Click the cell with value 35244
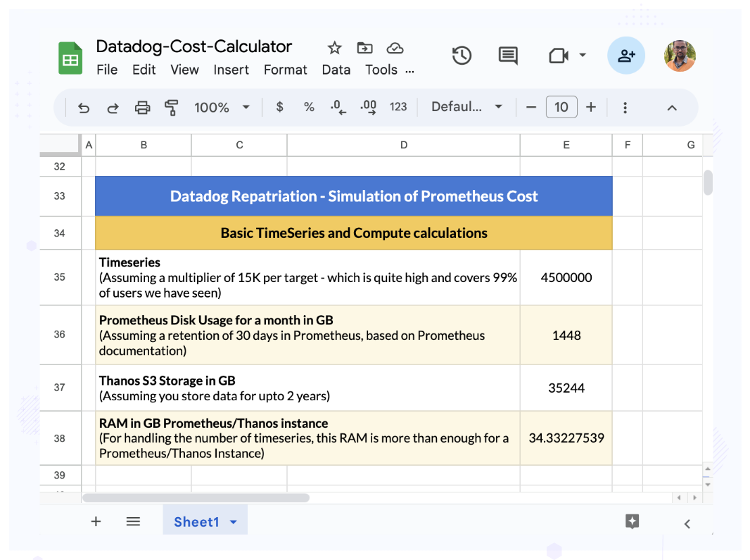750x560 pixels. coord(566,388)
